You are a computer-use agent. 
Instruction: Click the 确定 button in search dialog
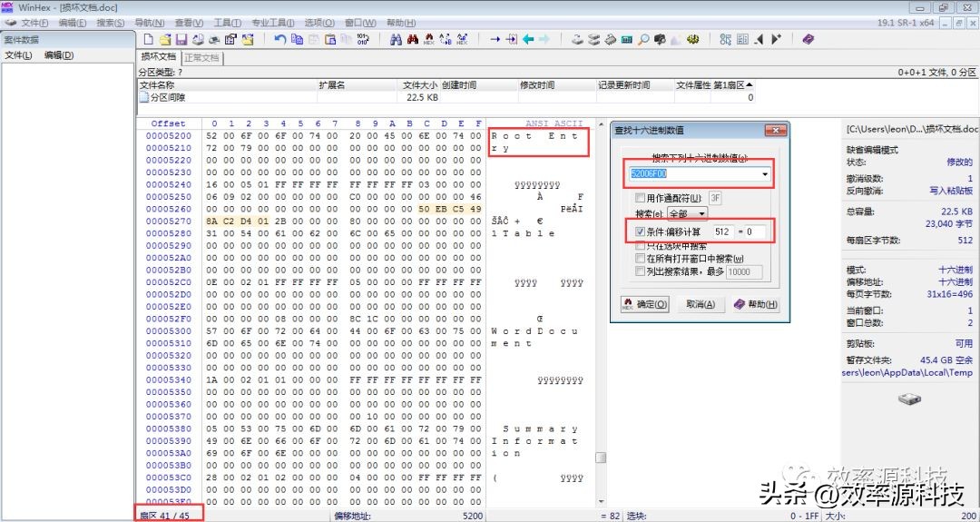644,304
